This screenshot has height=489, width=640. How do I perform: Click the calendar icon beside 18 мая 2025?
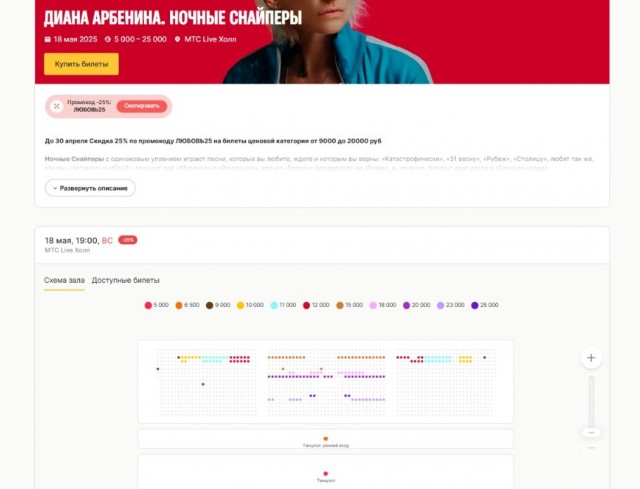click(48, 39)
